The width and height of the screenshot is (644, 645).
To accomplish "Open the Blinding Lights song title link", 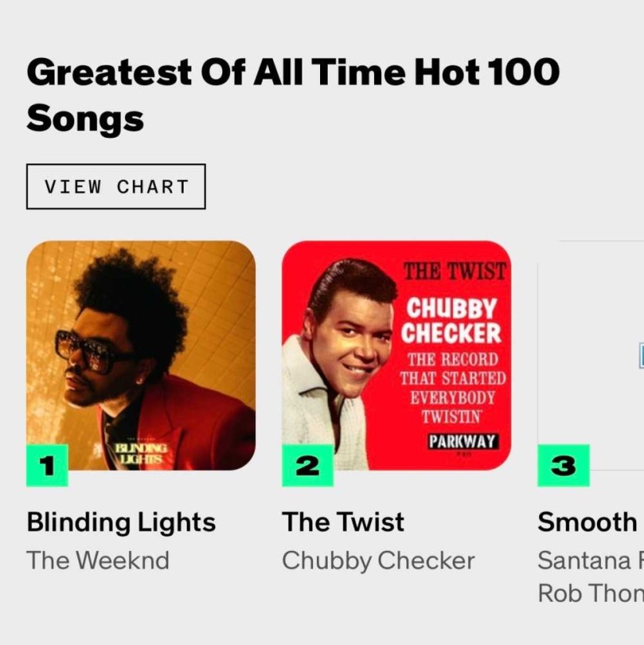I will [121, 522].
